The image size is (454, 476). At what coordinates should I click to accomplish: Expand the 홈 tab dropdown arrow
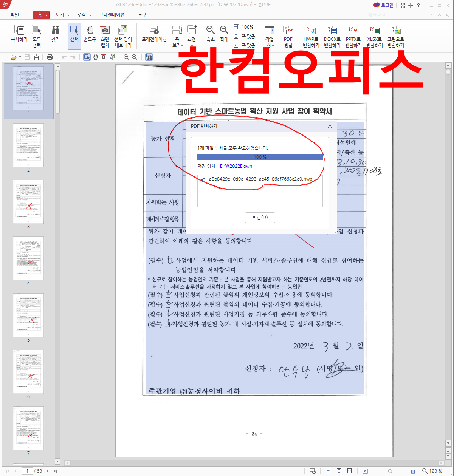click(47, 15)
